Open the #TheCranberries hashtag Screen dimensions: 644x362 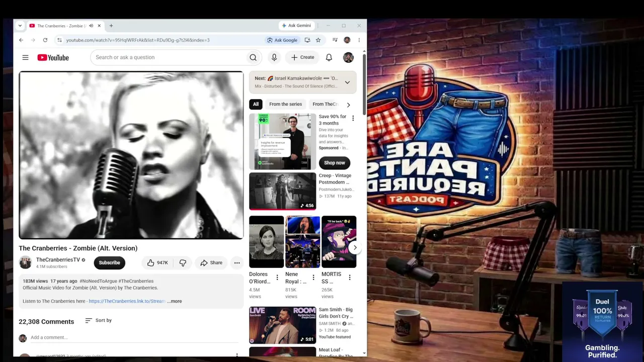click(x=136, y=281)
